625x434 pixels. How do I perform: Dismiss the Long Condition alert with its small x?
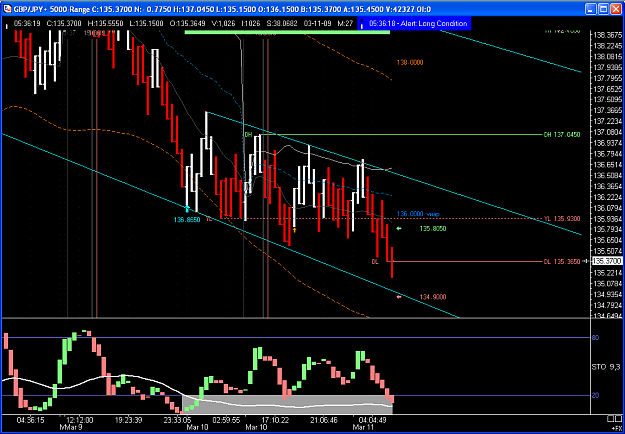click(362, 20)
